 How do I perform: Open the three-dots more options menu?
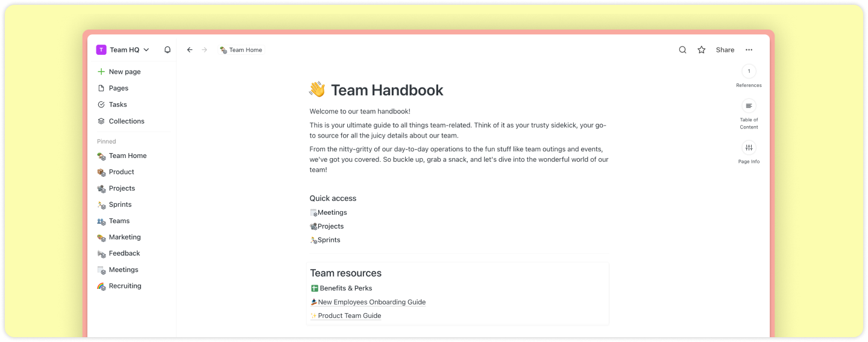coord(749,50)
